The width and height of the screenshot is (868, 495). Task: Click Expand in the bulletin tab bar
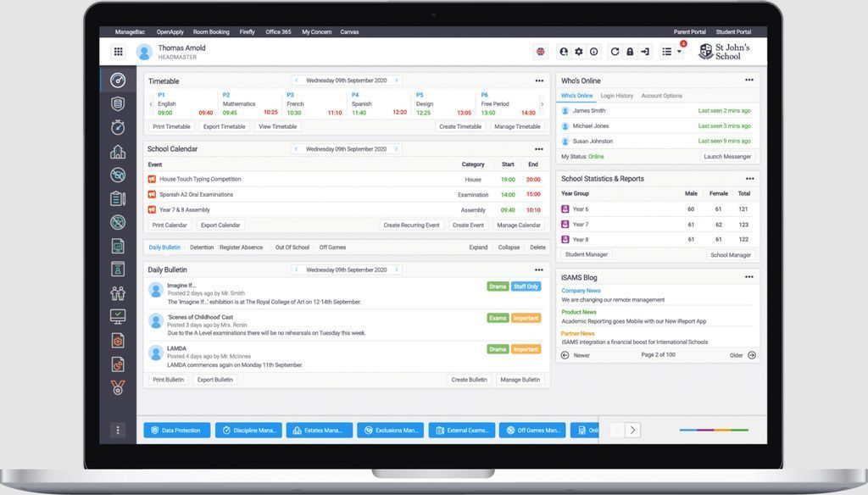(x=478, y=247)
